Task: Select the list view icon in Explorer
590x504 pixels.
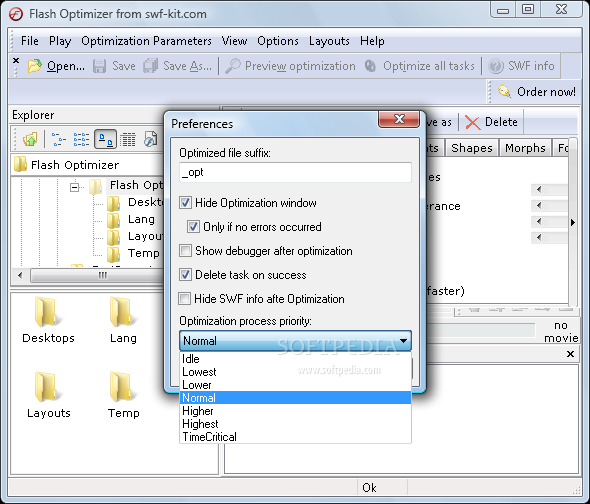Action: coord(81,139)
